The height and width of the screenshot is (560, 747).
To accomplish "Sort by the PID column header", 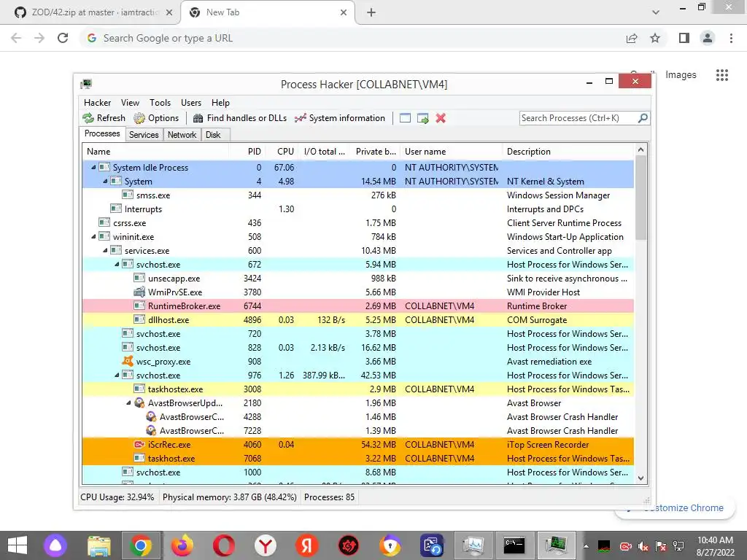I will click(248, 152).
